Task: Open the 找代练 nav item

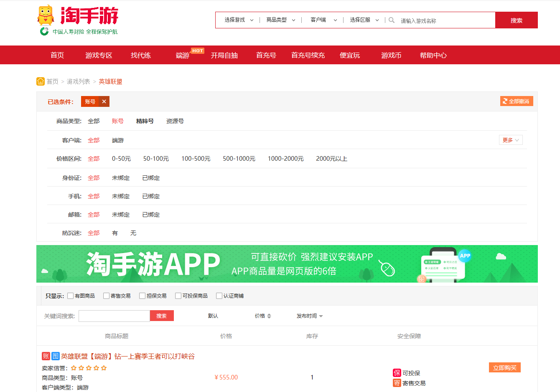Action: click(x=141, y=55)
